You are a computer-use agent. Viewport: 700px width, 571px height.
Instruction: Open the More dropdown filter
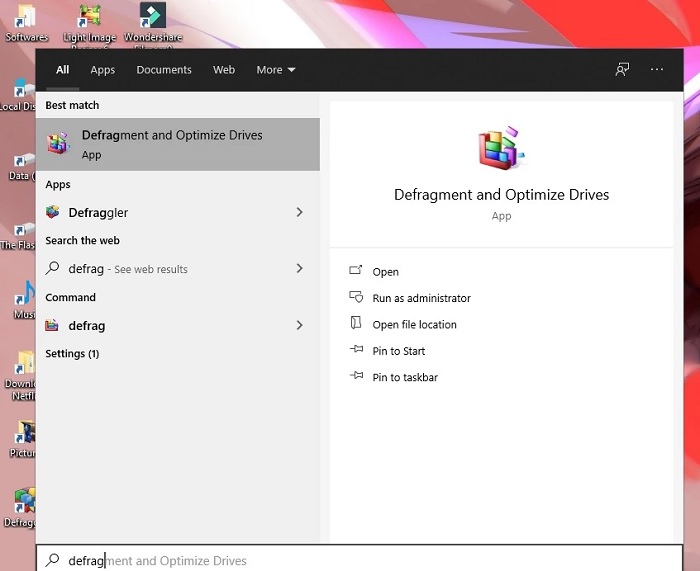click(275, 70)
